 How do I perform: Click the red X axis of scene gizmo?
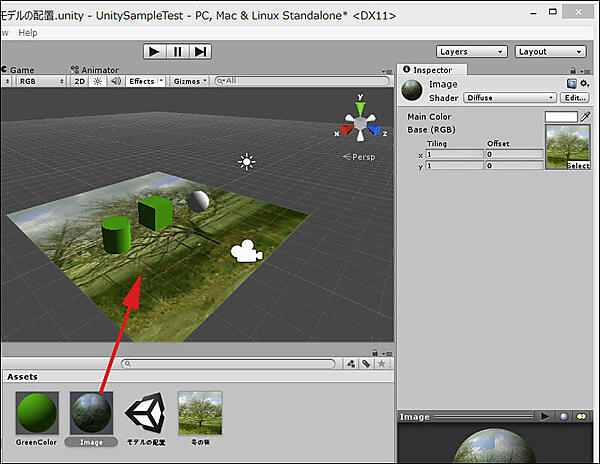[347, 130]
